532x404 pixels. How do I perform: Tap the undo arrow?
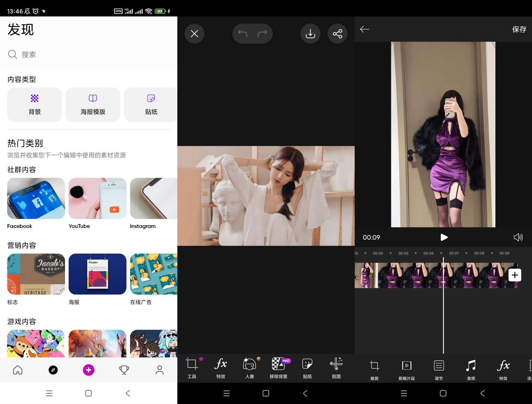[242, 33]
